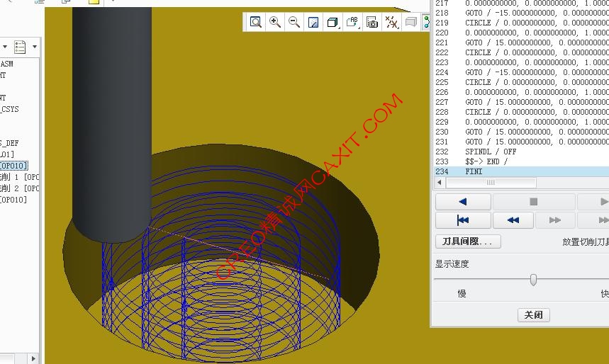This screenshot has width=609, height=364.
Task: Select CL line 225 CIRCLE
Action: (x=521, y=82)
